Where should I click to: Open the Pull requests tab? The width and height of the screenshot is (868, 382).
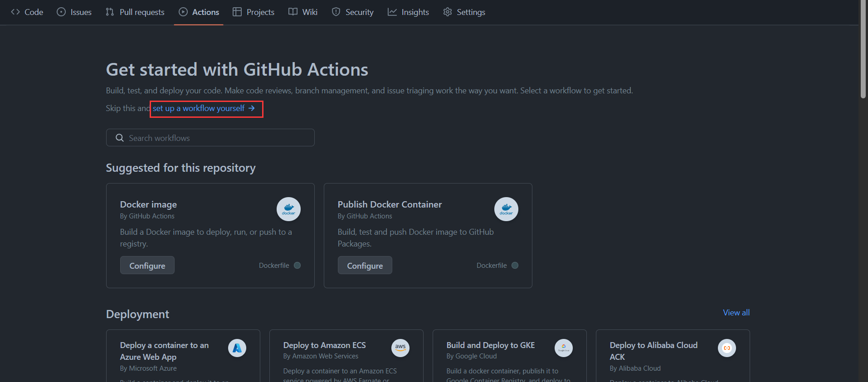[x=135, y=12]
